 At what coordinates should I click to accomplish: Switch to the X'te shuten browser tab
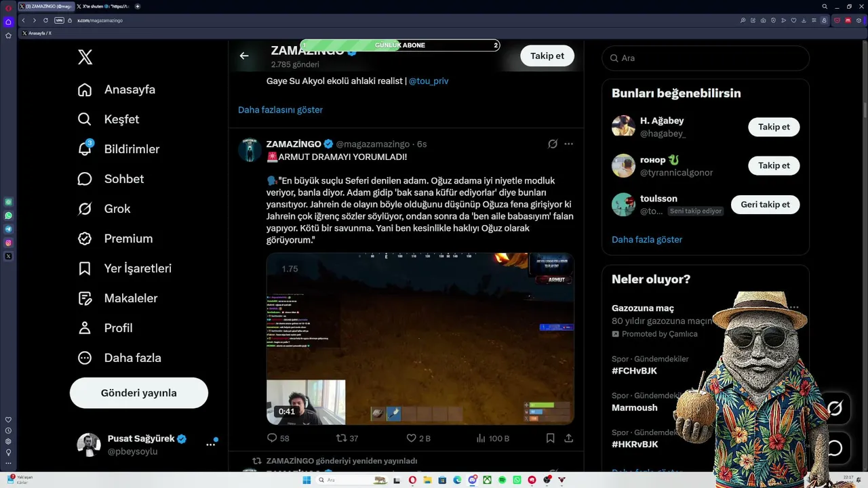(x=102, y=6)
